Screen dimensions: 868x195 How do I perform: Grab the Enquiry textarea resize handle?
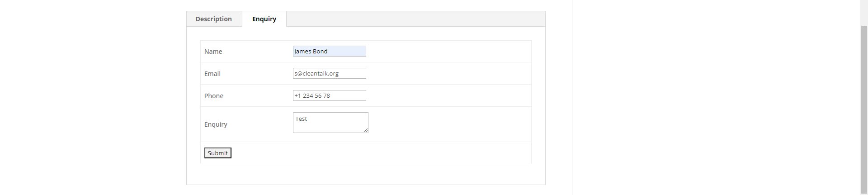366,130
